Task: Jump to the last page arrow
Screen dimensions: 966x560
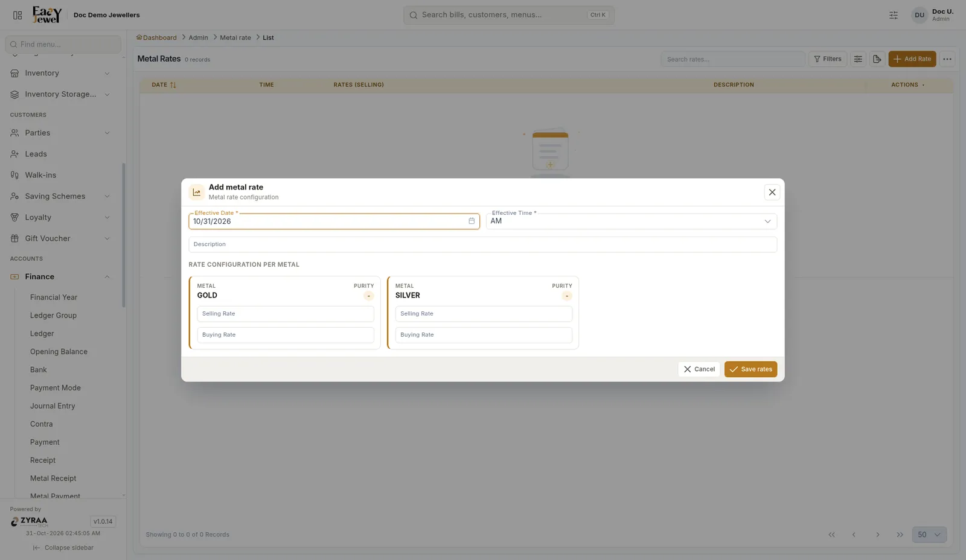Action: [900, 535]
